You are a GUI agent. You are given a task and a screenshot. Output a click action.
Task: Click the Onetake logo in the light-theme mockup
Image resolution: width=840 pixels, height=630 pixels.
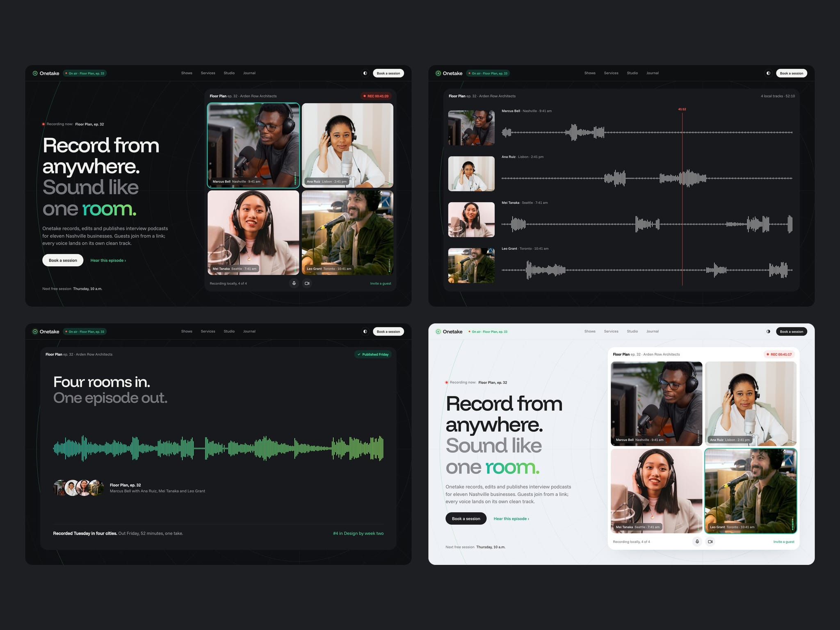[x=449, y=331]
